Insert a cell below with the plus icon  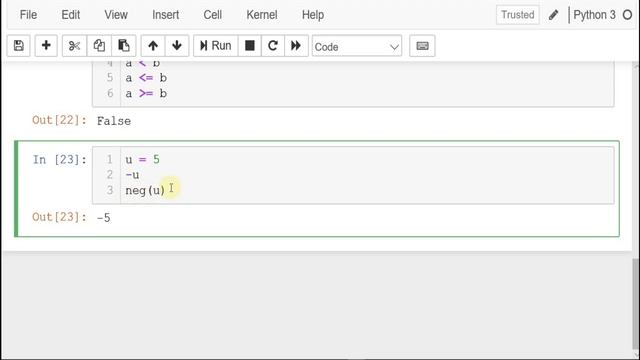46,46
